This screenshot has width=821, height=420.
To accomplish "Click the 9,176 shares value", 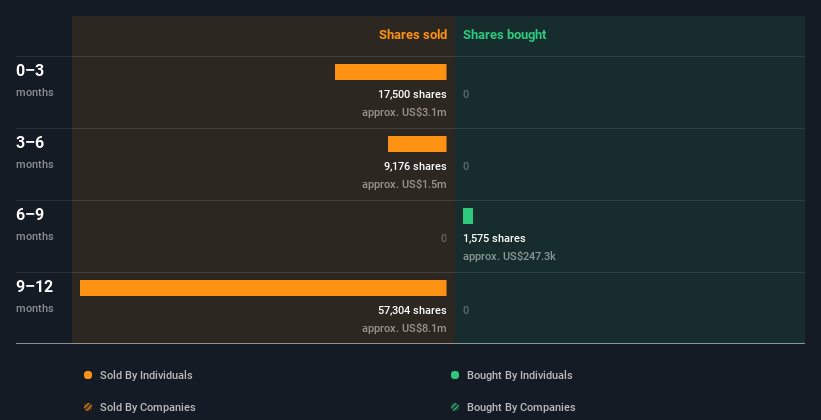I will (x=415, y=166).
